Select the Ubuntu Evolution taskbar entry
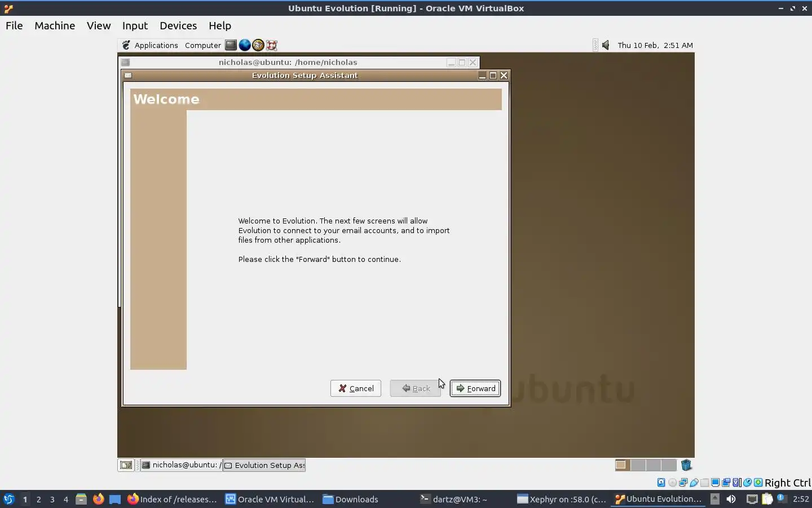This screenshot has height=508, width=812. (659, 499)
